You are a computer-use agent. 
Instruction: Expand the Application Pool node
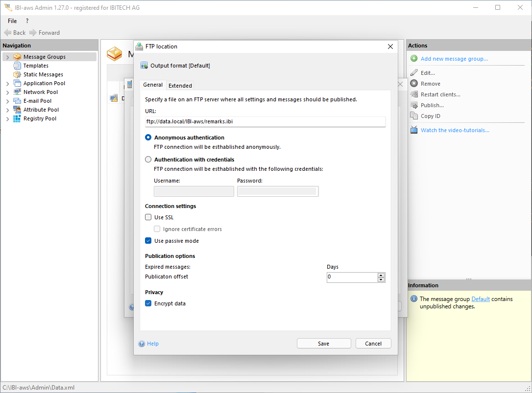coord(7,84)
